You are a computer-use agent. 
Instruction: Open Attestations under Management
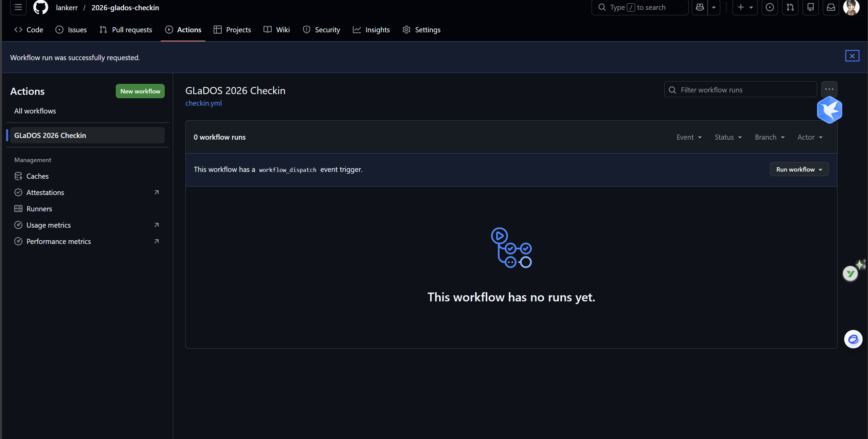coord(87,192)
